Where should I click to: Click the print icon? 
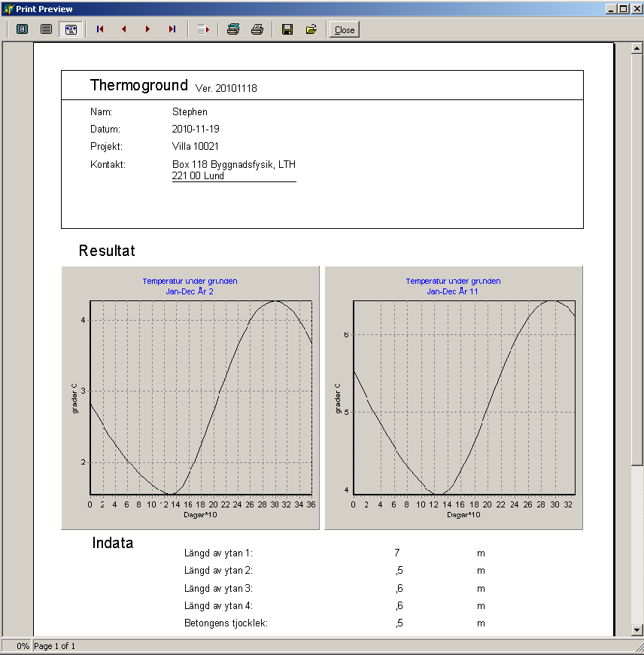coord(257,29)
